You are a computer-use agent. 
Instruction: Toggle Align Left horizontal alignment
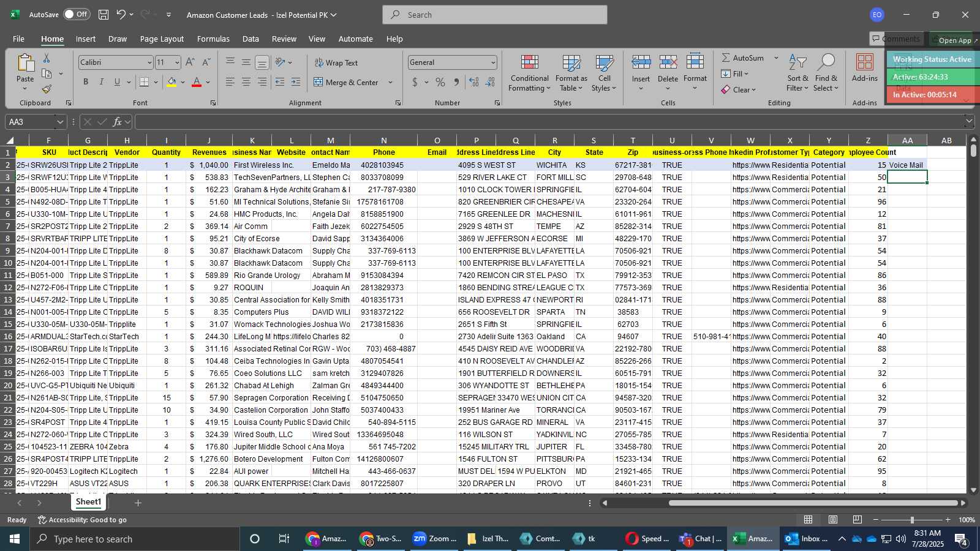tap(230, 82)
